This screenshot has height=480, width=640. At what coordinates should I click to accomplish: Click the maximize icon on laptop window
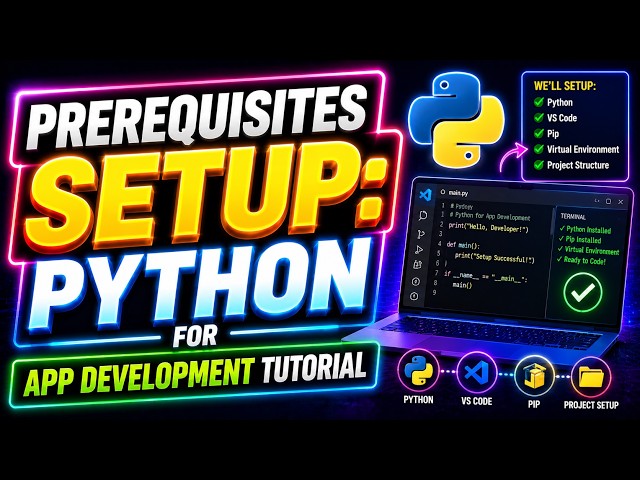pyautogui.click(x=608, y=201)
